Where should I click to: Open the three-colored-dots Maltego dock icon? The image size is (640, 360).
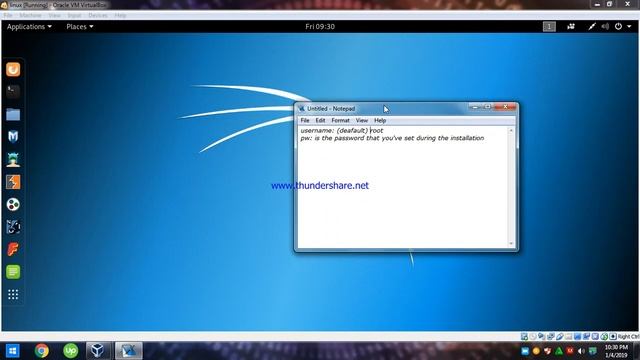click(x=13, y=204)
